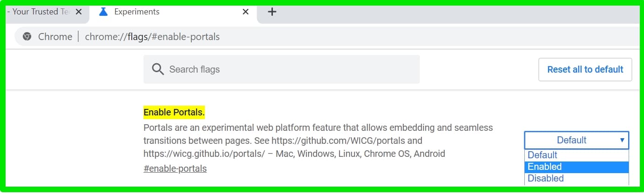Click the chrome://flags URL in address bar

[152, 37]
